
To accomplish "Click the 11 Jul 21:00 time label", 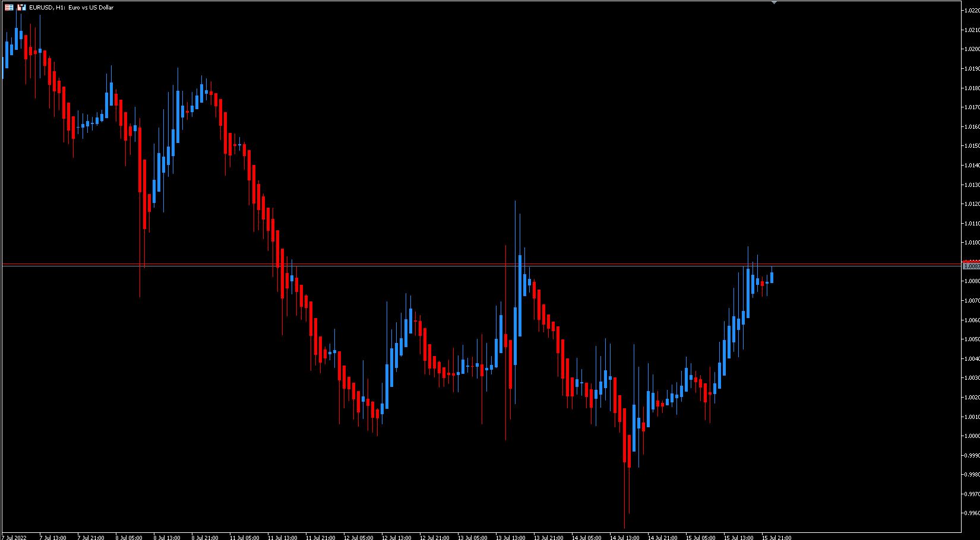I will coord(321,538).
